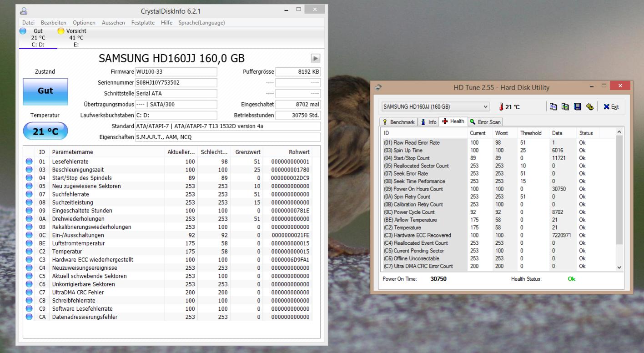Click the thermometer icon in HD Tune
The height and width of the screenshot is (353, 644).
(501, 107)
